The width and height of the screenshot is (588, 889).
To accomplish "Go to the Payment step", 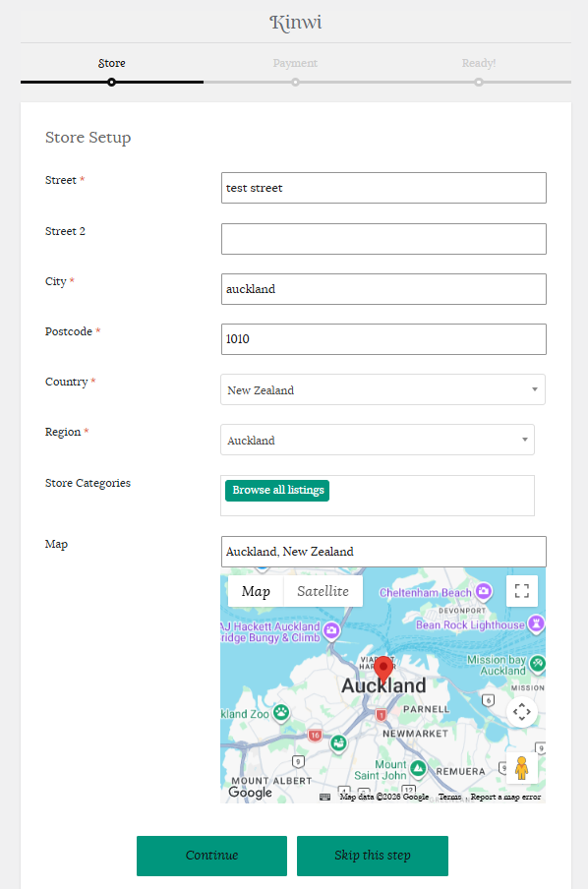I will (295, 63).
